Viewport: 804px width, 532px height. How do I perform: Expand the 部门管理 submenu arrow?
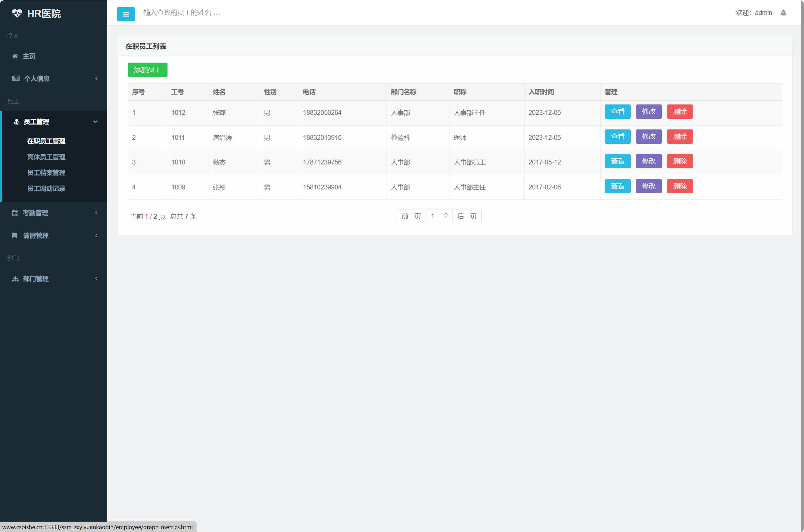96,279
